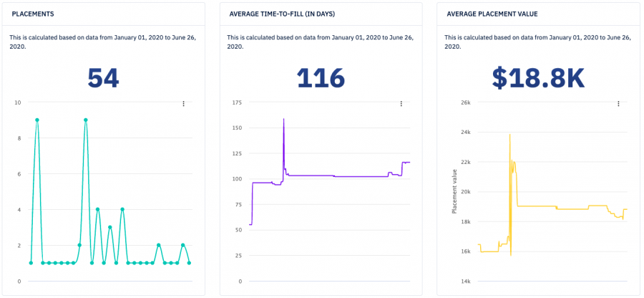Click the 54 placements total

pos(103,78)
